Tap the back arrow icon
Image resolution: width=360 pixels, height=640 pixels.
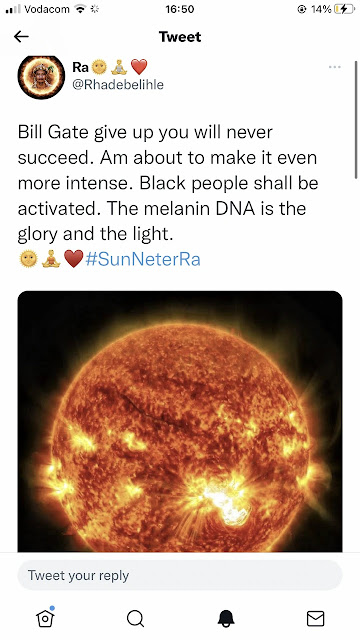(x=21, y=37)
